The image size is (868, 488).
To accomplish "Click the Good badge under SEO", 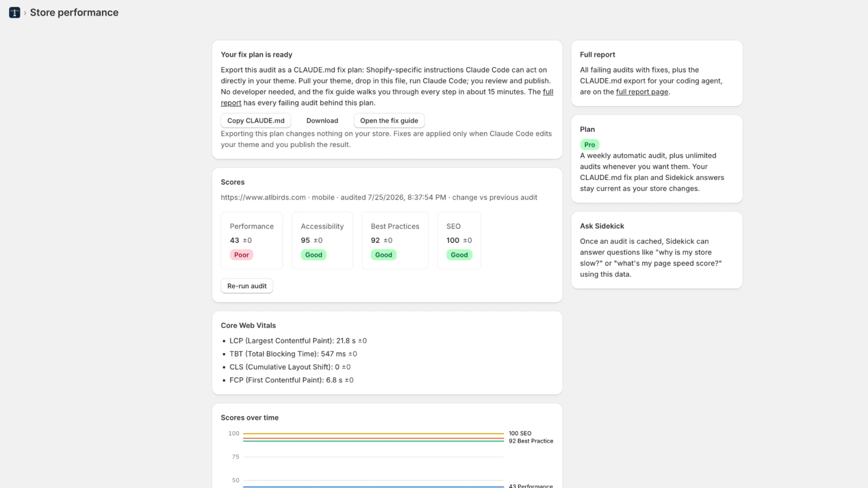I will point(459,255).
